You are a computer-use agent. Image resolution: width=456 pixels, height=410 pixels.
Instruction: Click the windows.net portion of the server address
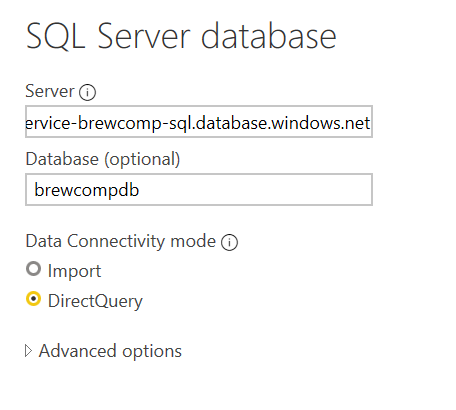coord(320,123)
